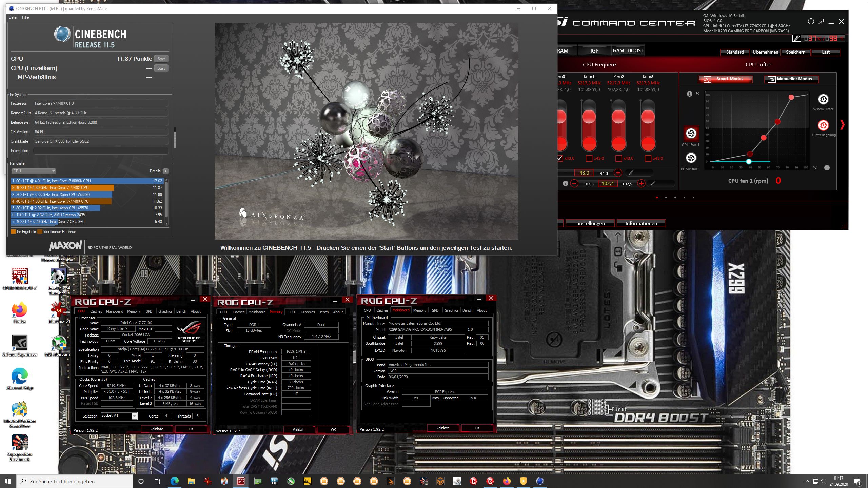Select PUMP fan 1 icon

pos(691,158)
